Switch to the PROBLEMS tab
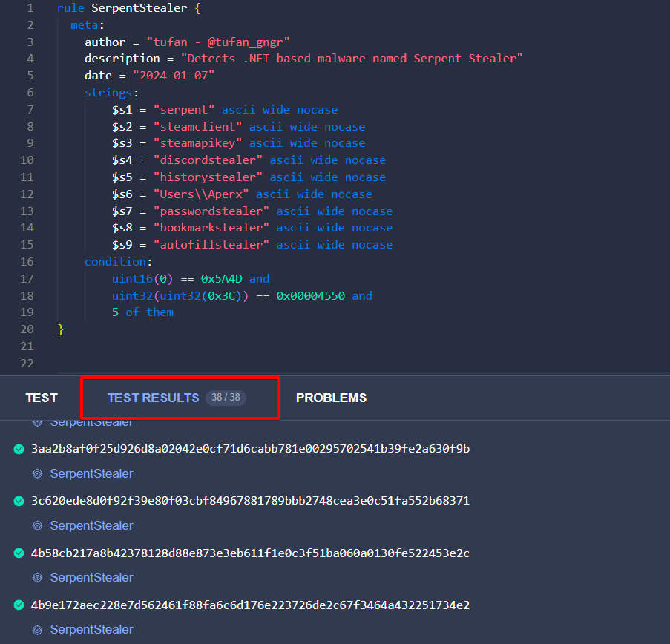 click(x=331, y=398)
